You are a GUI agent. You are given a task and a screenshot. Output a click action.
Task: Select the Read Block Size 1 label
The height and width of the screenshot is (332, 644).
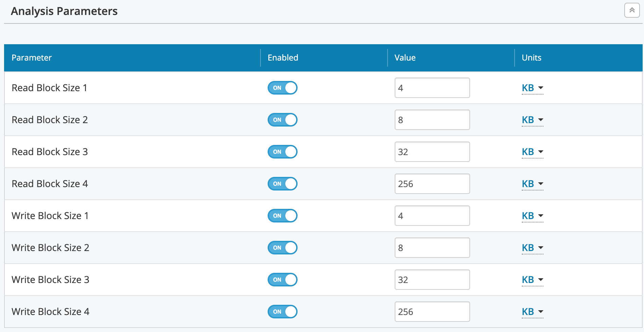[50, 88]
